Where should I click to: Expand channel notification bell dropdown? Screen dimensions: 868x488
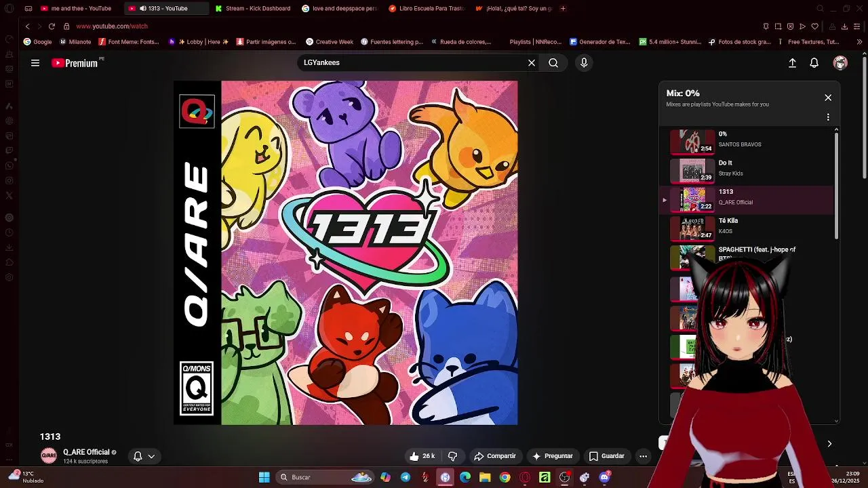pyautogui.click(x=144, y=456)
